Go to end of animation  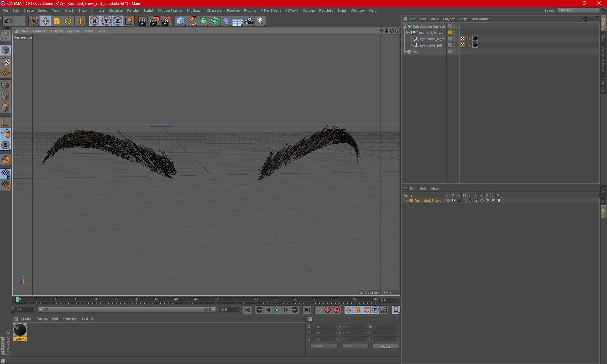pos(307,310)
